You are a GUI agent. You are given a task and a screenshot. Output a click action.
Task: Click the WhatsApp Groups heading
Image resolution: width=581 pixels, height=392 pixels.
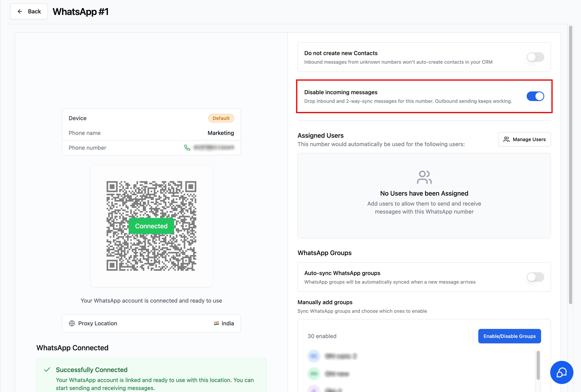click(x=324, y=253)
